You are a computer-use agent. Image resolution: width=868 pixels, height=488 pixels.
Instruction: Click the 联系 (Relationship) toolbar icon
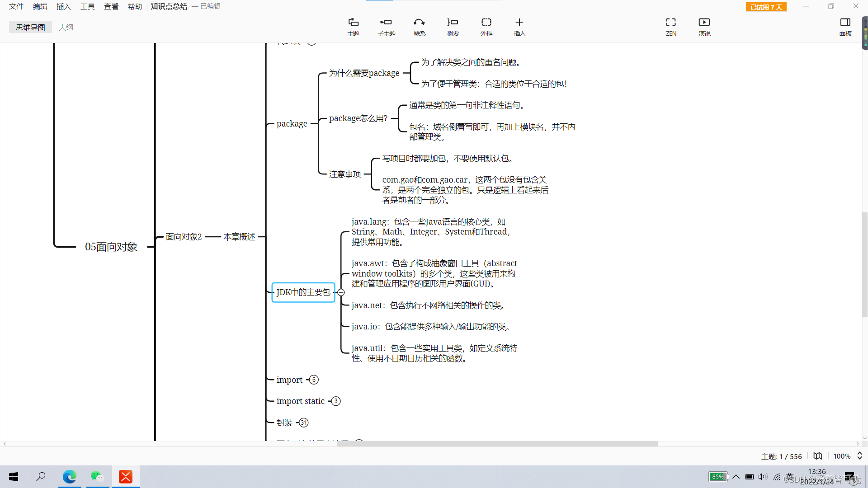click(420, 27)
